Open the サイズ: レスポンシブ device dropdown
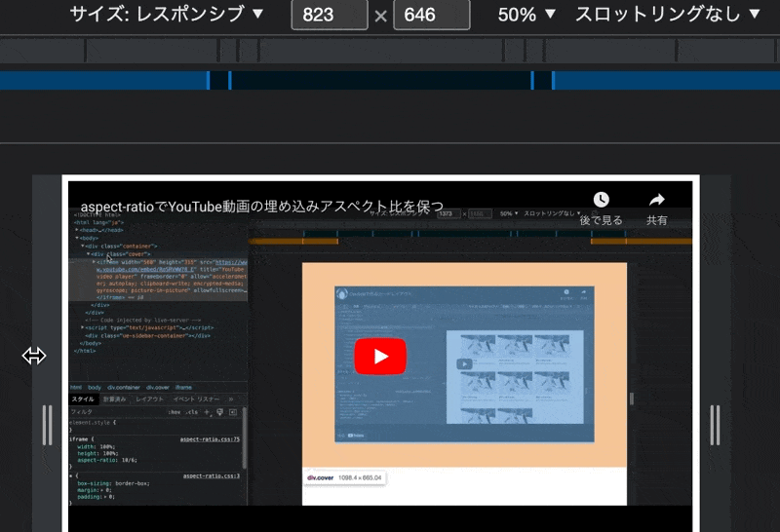 167,14
